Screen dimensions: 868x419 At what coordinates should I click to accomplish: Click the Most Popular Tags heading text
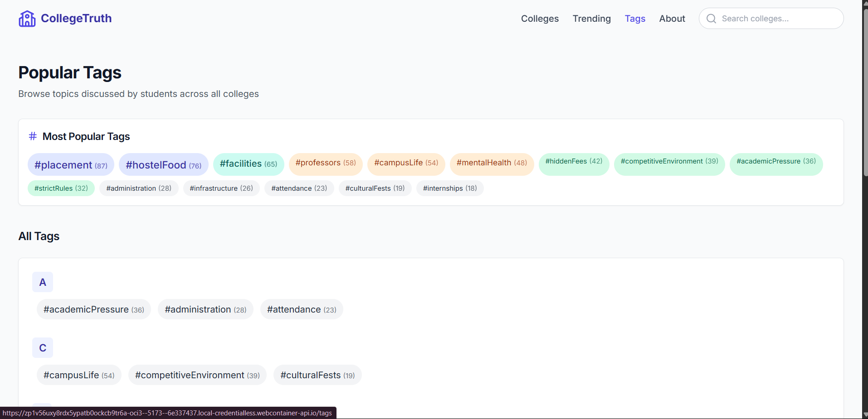tap(86, 136)
